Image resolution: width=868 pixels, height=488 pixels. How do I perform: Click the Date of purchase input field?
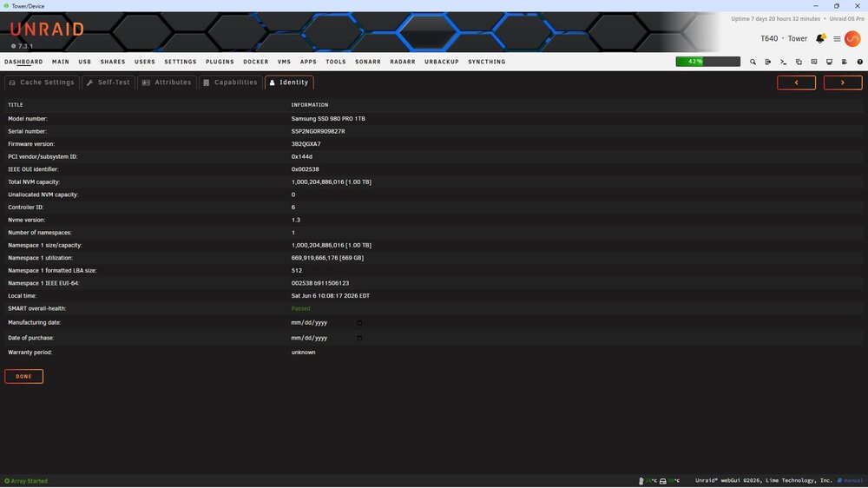326,338
